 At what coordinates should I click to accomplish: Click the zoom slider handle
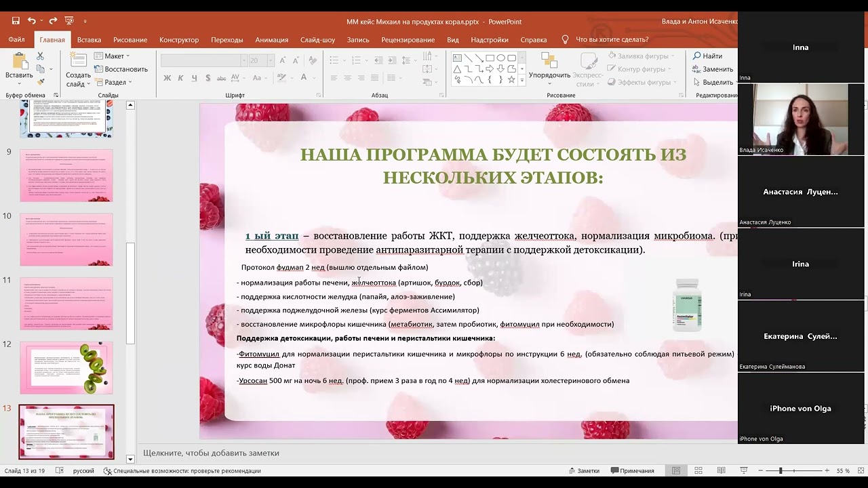click(781, 470)
